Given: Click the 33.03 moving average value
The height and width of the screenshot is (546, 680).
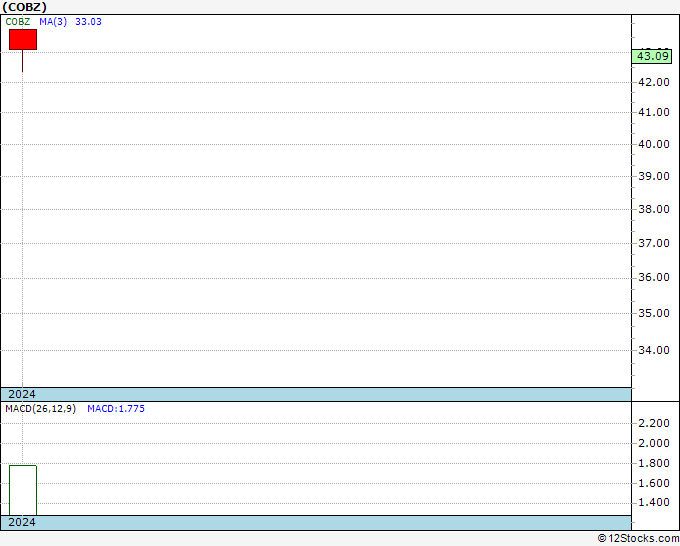Looking at the screenshot, I should [88, 22].
